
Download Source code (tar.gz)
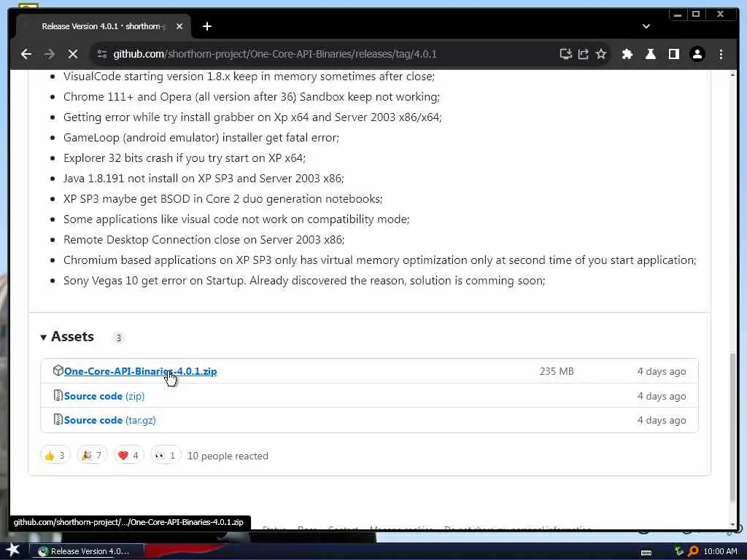[110, 421]
